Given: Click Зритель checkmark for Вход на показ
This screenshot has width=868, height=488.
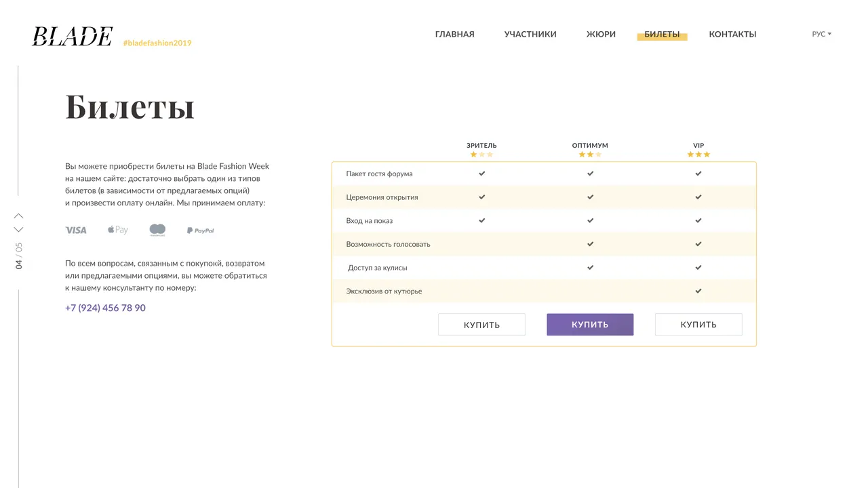Looking at the screenshot, I should click(482, 220).
